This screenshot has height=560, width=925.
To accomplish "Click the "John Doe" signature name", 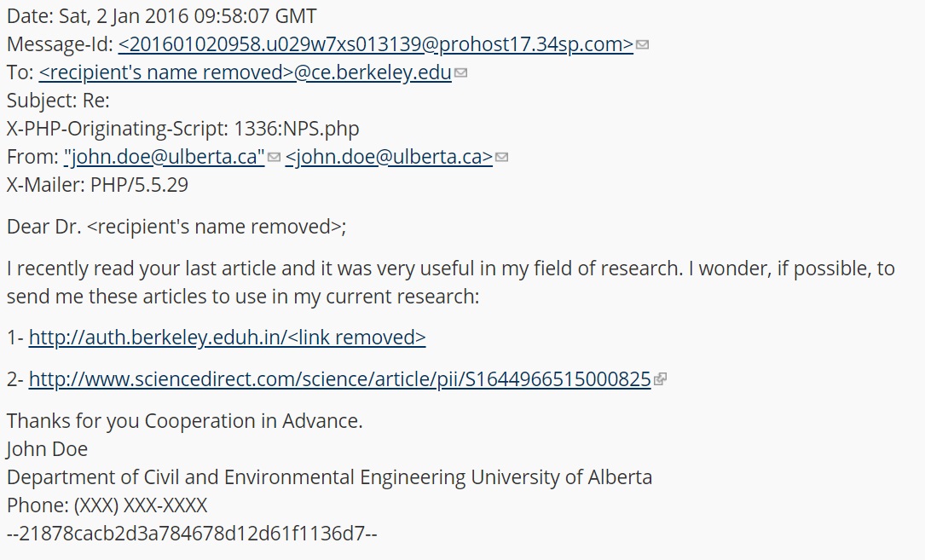I will point(47,449).
